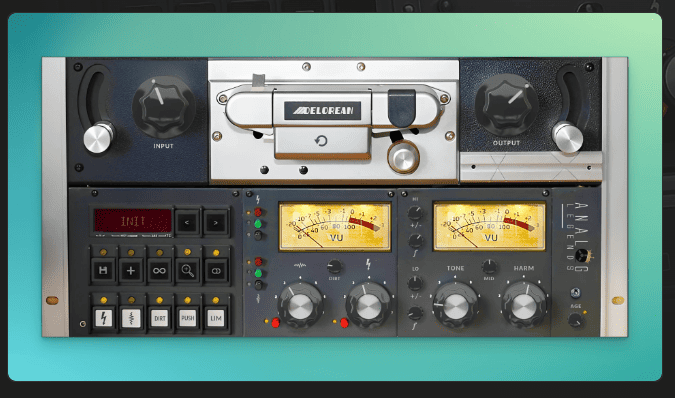Click the small MID knob
The width and height of the screenshot is (675, 398).
click(x=489, y=267)
